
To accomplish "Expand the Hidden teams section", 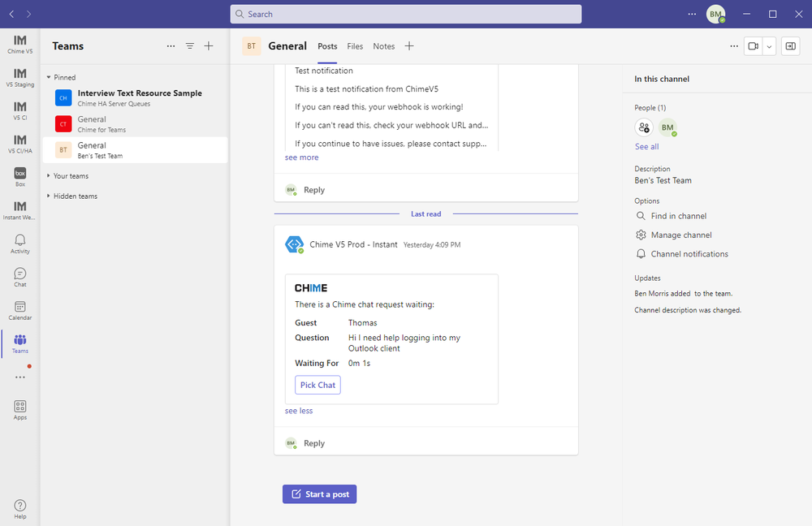I will [72, 196].
